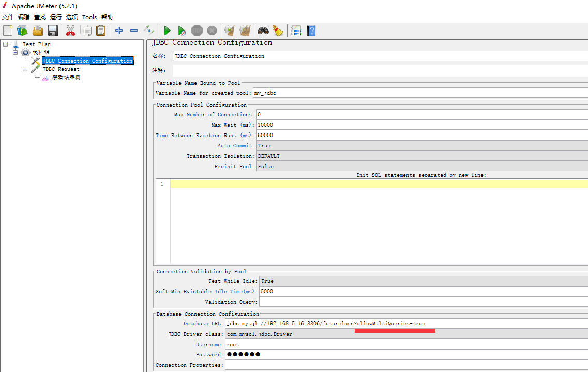588x372 pixels.
Task: Click the Toggle enable/disable element icon
Action: (149, 31)
